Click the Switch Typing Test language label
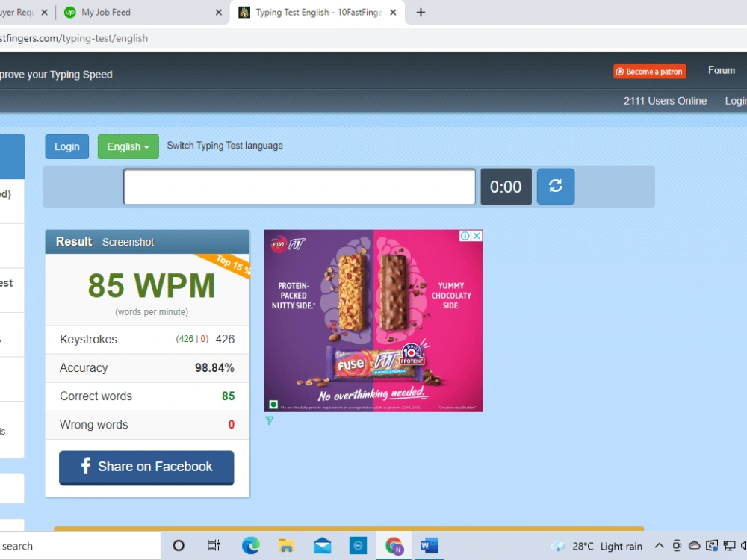This screenshot has height=560, width=747. tap(225, 146)
